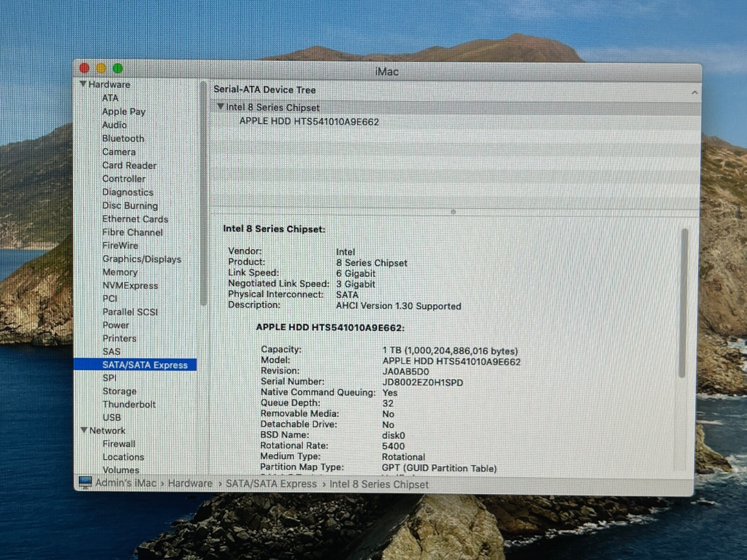The width and height of the screenshot is (747, 560).
Task: Select Card Reader in the sidebar
Action: [x=129, y=165]
